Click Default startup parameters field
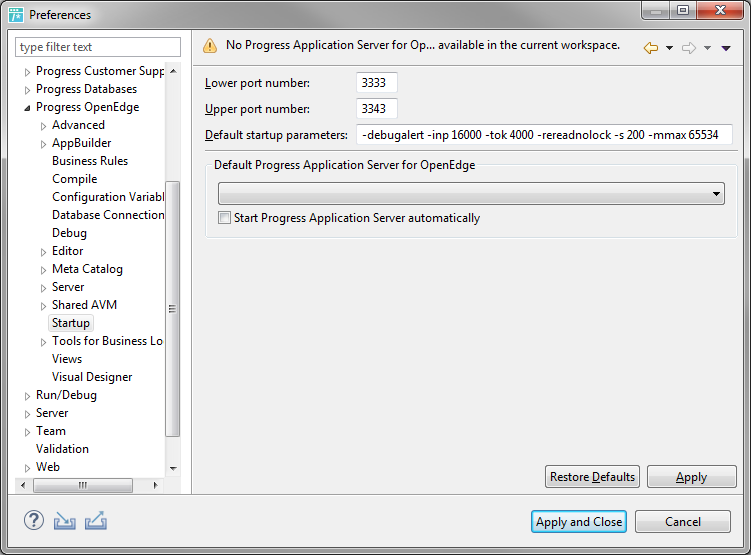This screenshot has width=751, height=555. coord(545,135)
